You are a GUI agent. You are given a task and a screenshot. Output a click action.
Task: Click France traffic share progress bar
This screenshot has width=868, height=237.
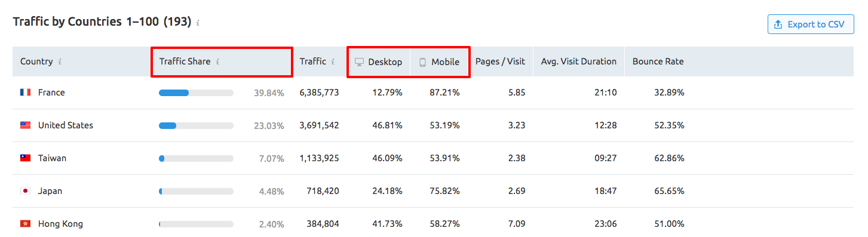coord(196,93)
